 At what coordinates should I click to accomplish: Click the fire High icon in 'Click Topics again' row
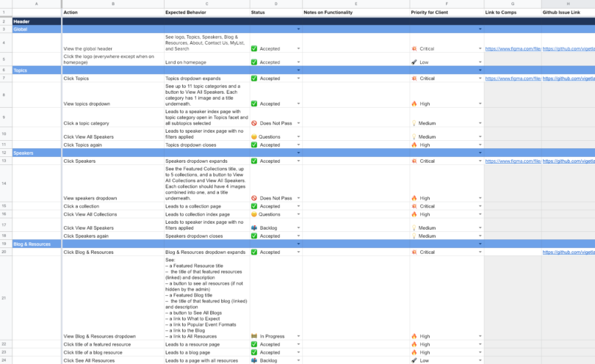(x=414, y=145)
